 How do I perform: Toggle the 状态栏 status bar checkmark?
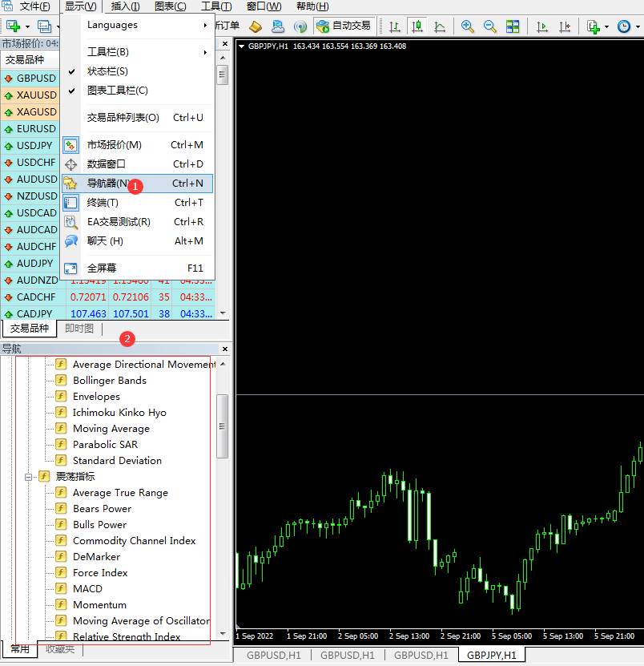(107, 71)
